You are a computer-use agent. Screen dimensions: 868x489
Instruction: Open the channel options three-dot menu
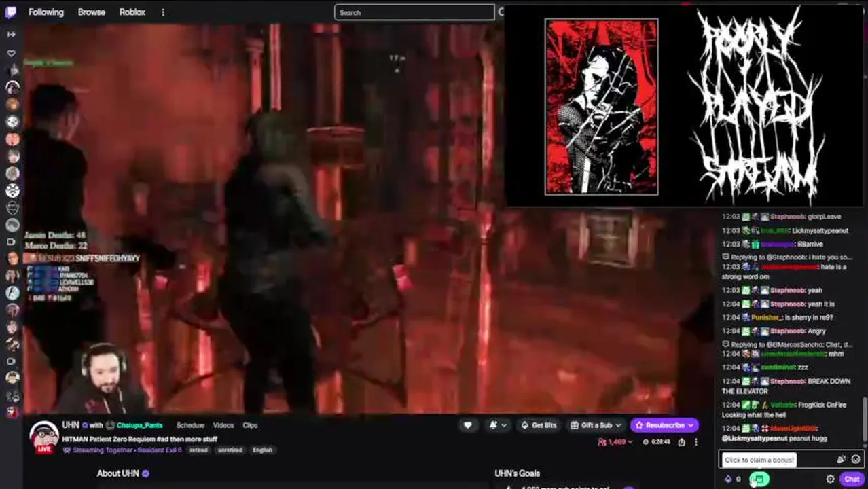click(x=695, y=442)
